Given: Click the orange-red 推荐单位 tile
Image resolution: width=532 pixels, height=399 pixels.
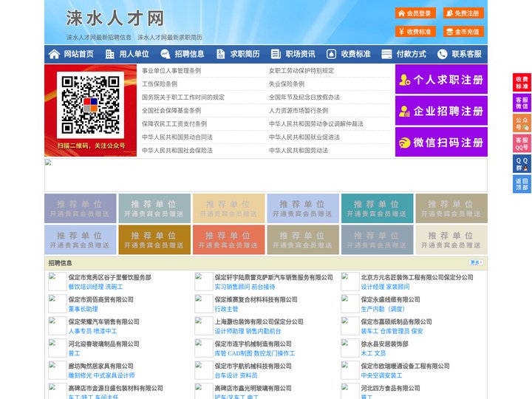Looking at the screenshot, I should coord(228,239).
